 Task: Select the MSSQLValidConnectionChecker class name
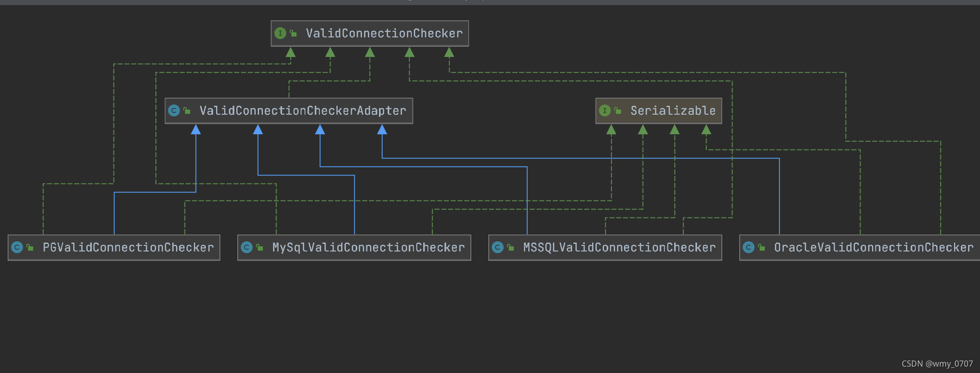[x=619, y=247]
